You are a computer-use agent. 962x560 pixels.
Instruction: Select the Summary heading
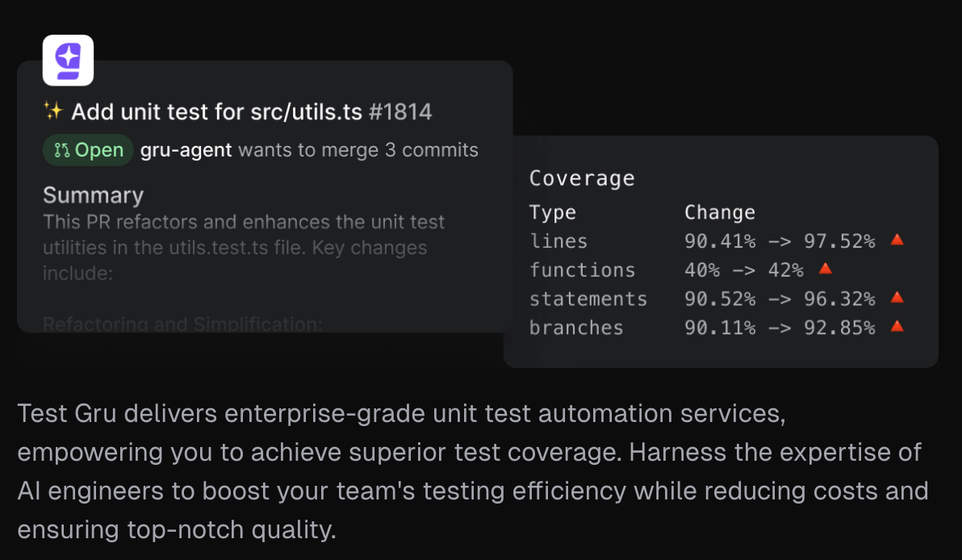coord(93,195)
